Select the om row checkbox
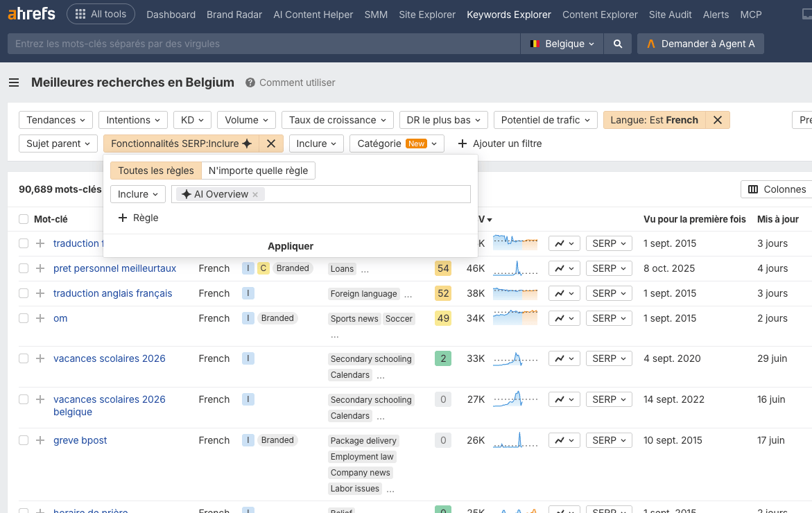The width and height of the screenshot is (812, 513). [24, 318]
